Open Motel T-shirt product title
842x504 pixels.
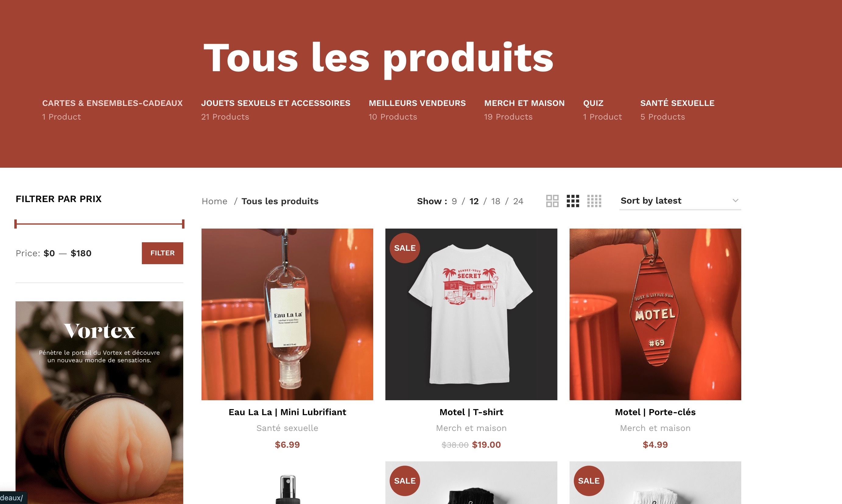tap(471, 412)
